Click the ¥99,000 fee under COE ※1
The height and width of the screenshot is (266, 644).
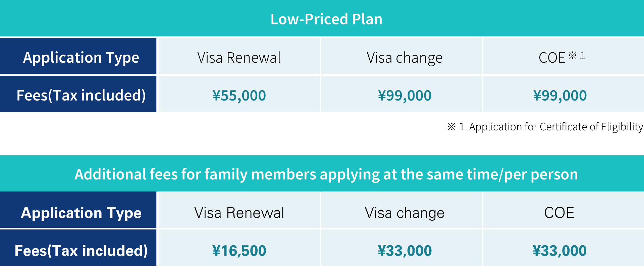pos(560,95)
